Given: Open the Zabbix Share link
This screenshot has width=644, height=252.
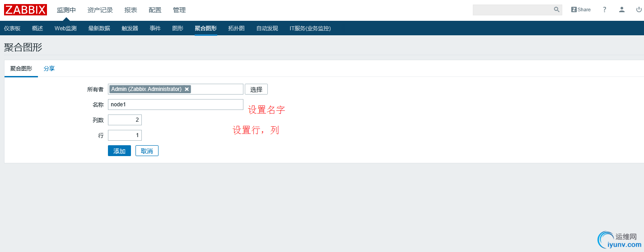Looking at the screenshot, I should point(581,10).
